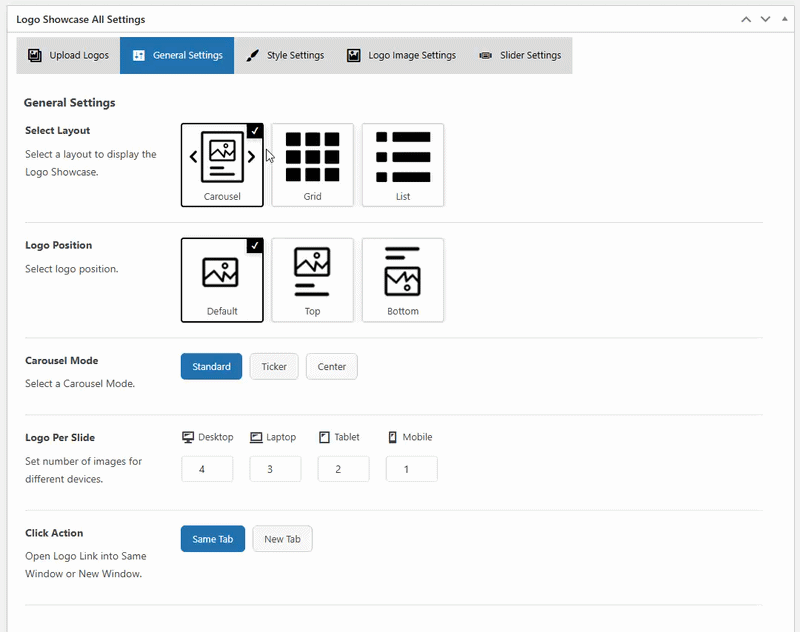The width and height of the screenshot is (800, 632).
Task: Click the 'Carousel Mode' label
Action: point(62,361)
